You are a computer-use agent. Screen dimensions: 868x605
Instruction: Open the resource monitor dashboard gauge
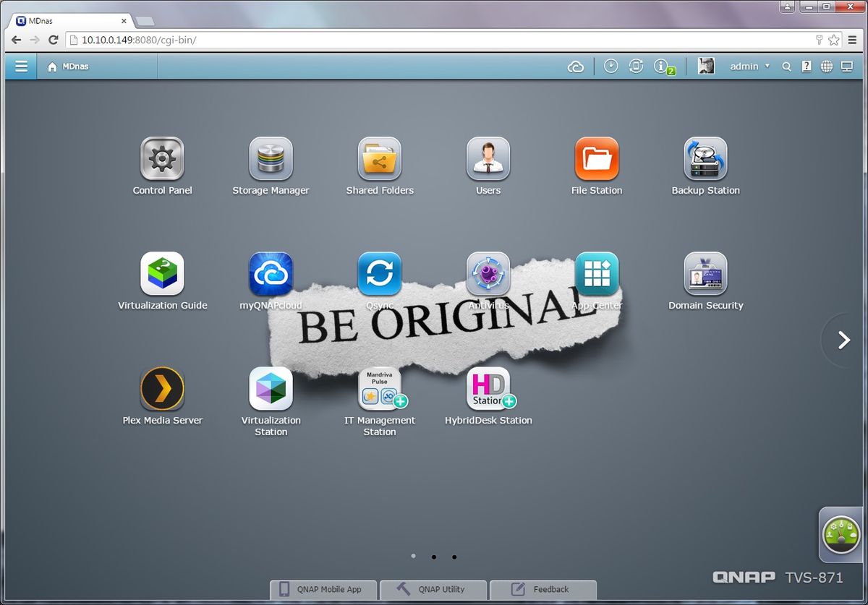click(842, 535)
